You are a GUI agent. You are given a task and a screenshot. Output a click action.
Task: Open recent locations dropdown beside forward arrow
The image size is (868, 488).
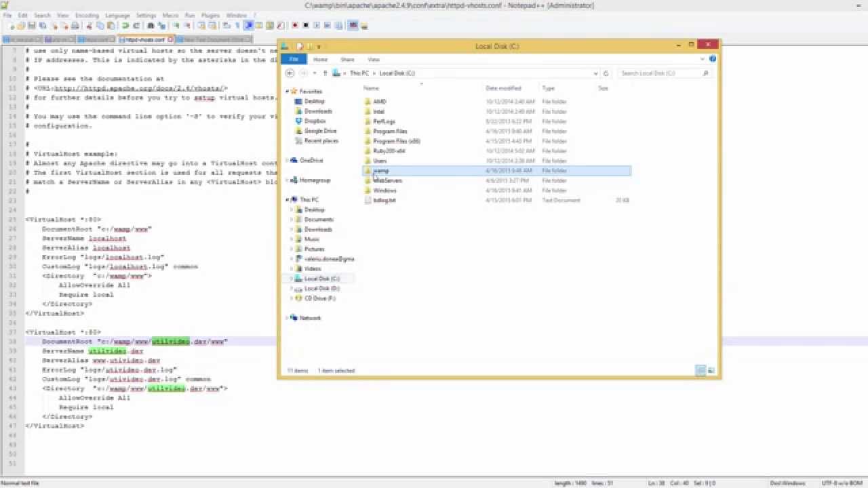[x=315, y=73]
